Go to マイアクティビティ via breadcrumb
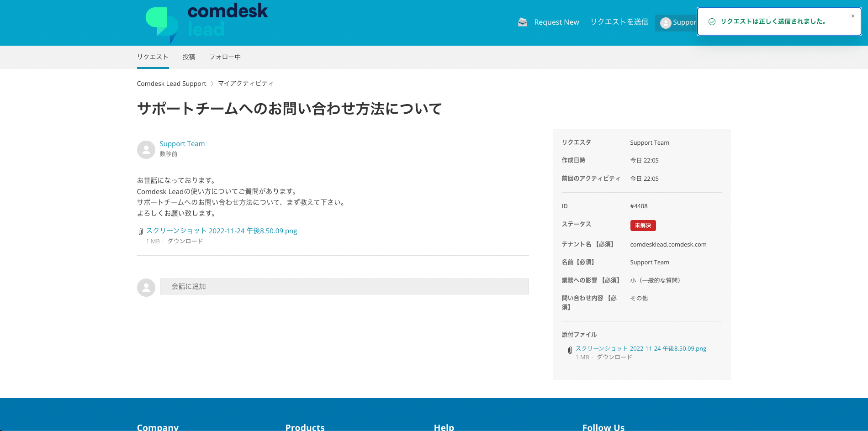 tap(245, 83)
